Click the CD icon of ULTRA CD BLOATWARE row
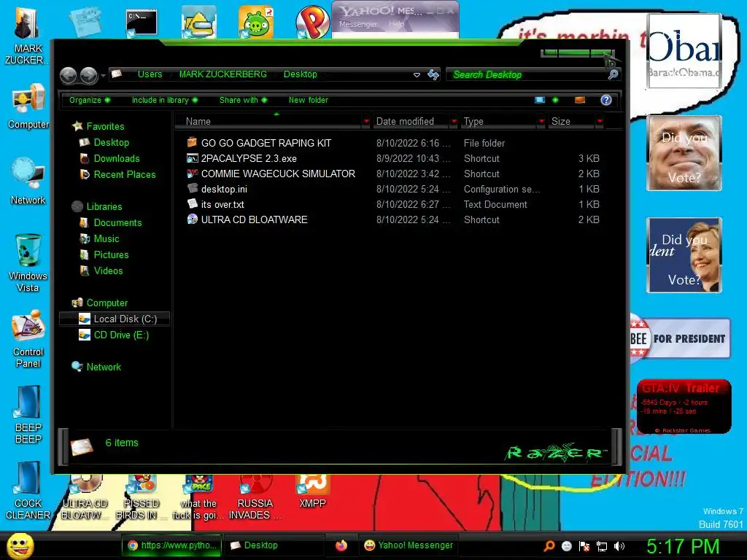 point(193,219)
